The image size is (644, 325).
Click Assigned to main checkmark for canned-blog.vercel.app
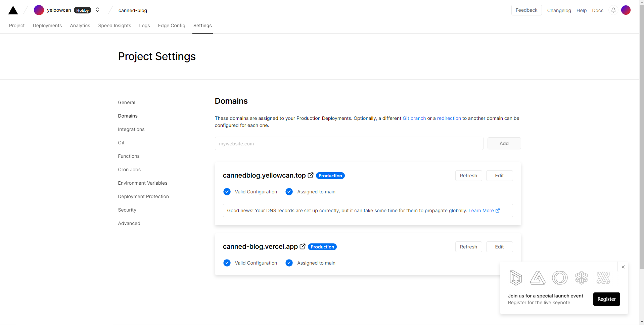click(x=289, y=263)
